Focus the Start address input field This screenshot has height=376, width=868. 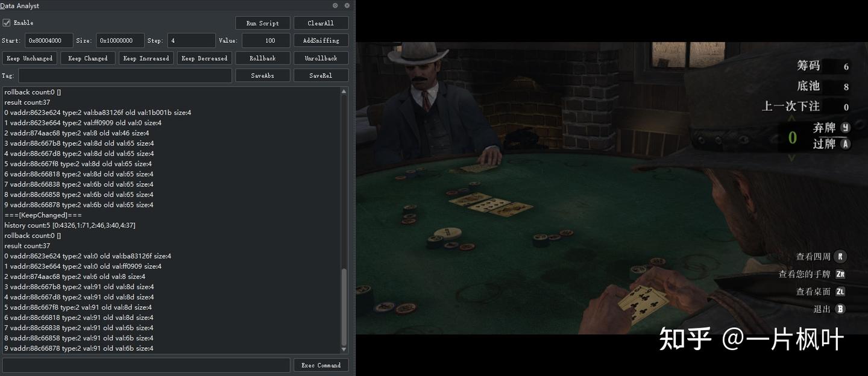point(49,40)
